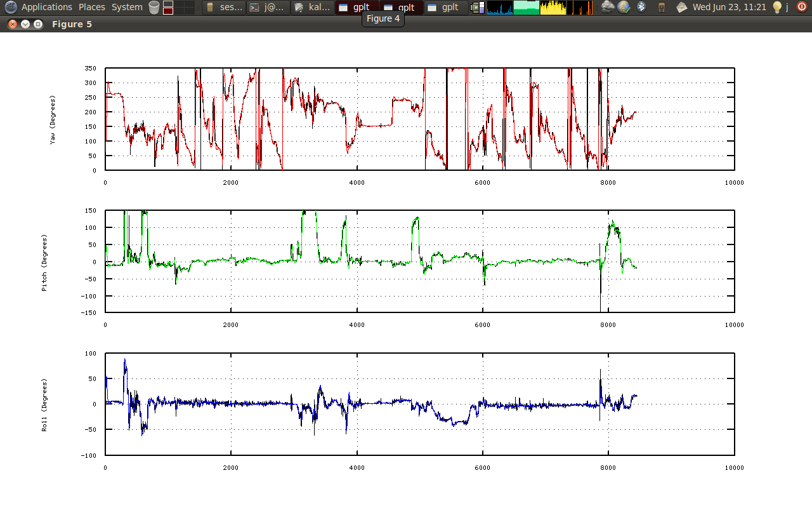Click the terminal icon on the 'j@...' button

[x=254, y=8]
